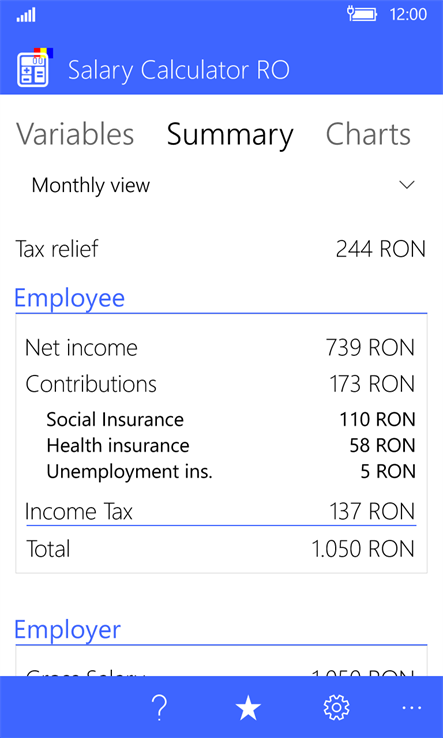This screenshot has height=738, width=443.
Task: Tap the star favorite icon
Action: pos(248,707)
